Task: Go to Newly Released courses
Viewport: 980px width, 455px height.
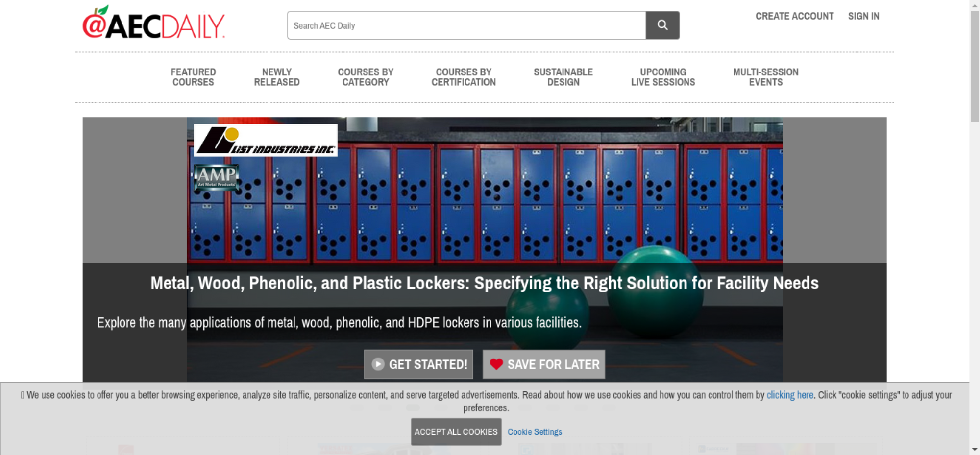Action: pyautogui.click(x=276, y=77)
